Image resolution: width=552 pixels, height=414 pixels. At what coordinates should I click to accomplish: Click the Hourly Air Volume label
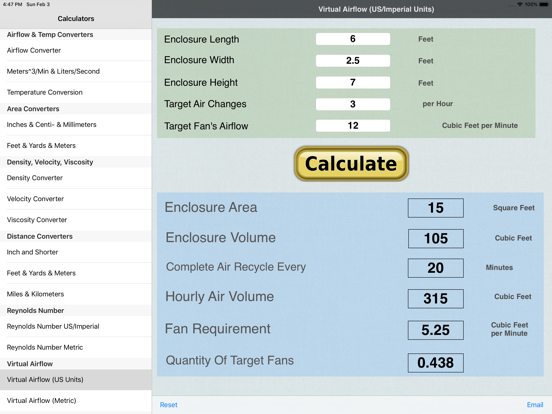click(x=220, y=297)
